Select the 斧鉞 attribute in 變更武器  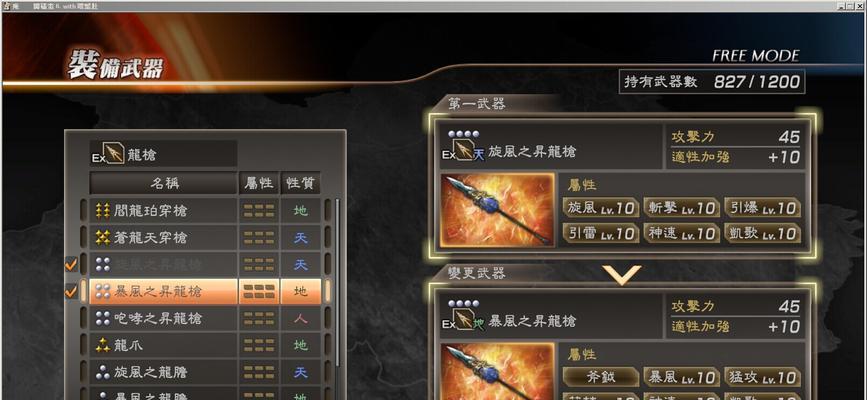click(601, 377)
